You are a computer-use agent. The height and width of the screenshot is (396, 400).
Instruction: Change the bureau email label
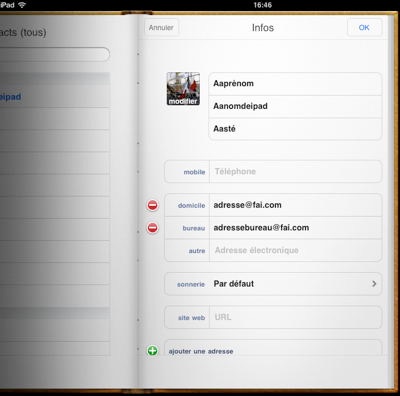[194, 228]
